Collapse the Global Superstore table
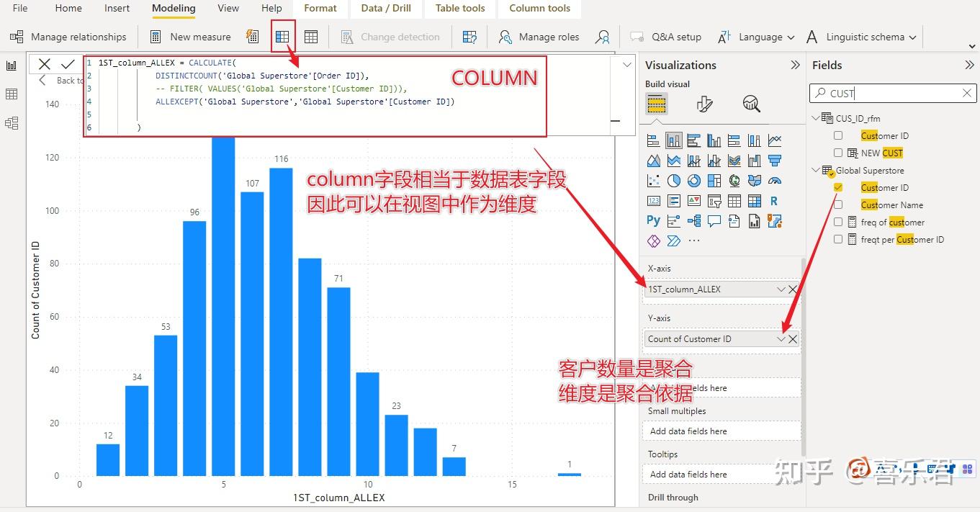 tap(816, 170)
